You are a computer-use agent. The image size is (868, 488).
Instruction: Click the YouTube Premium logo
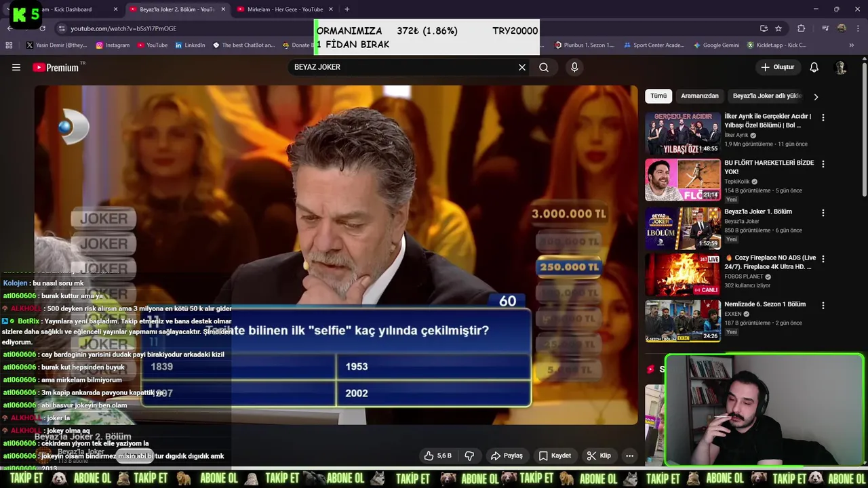coord(57,67)
